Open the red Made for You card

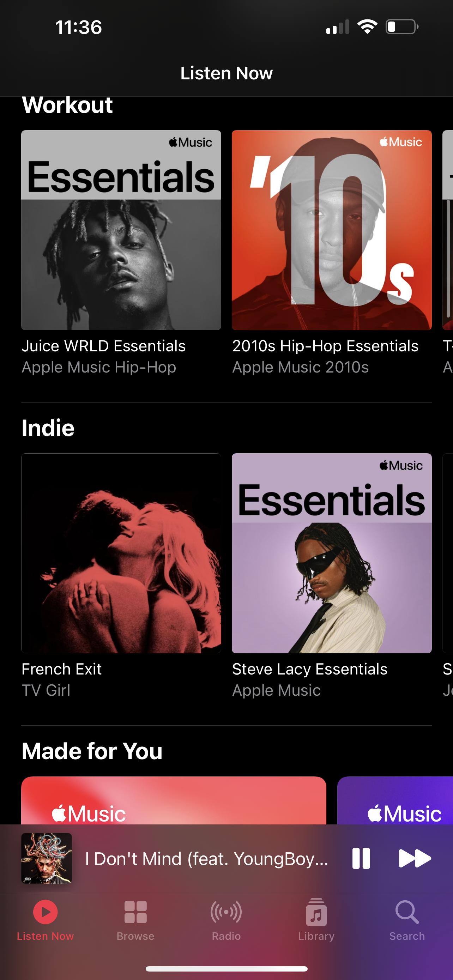(174, 800)
